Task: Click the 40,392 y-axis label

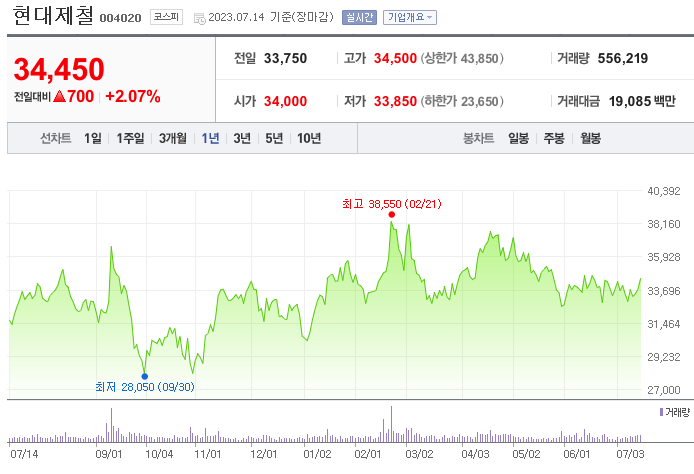Action: tap(664, 191)
